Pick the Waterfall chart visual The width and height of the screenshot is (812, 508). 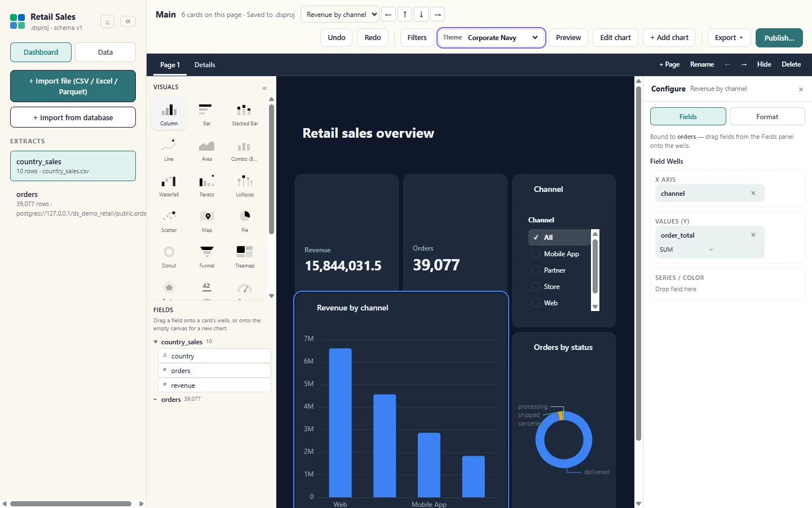169,185
